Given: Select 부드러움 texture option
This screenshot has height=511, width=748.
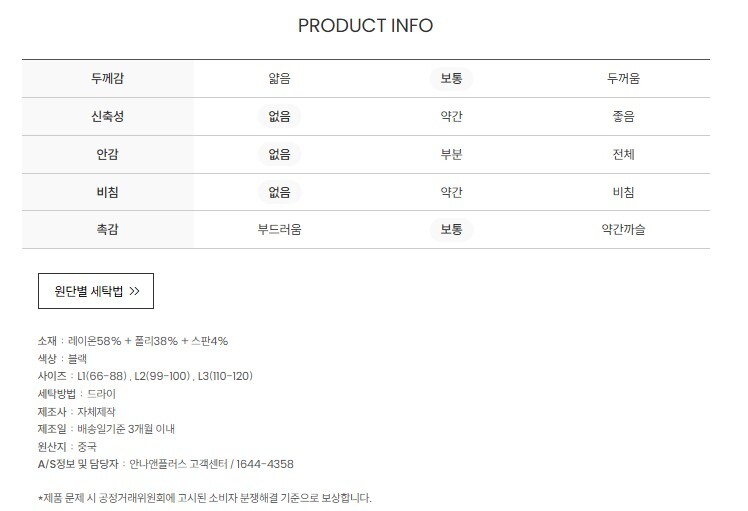Looking at the screenshot, I should click(280, 229).
